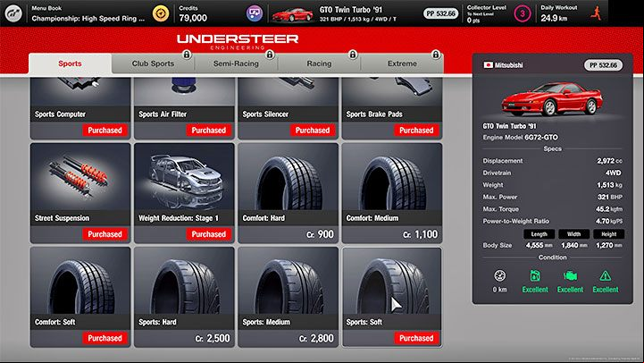Screen dimensions: 644x363
Task: Click the Credits 79,000 display
Action: 193,14
